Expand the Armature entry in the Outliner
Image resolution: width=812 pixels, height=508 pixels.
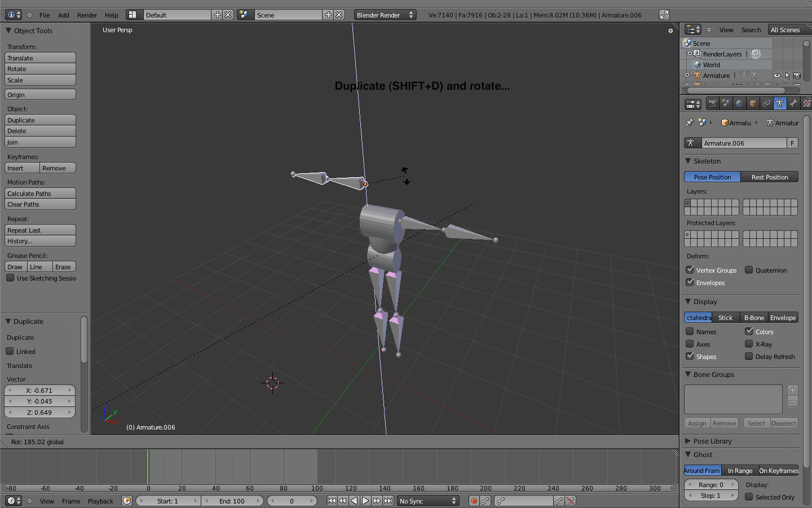click(x=687, y=75)
